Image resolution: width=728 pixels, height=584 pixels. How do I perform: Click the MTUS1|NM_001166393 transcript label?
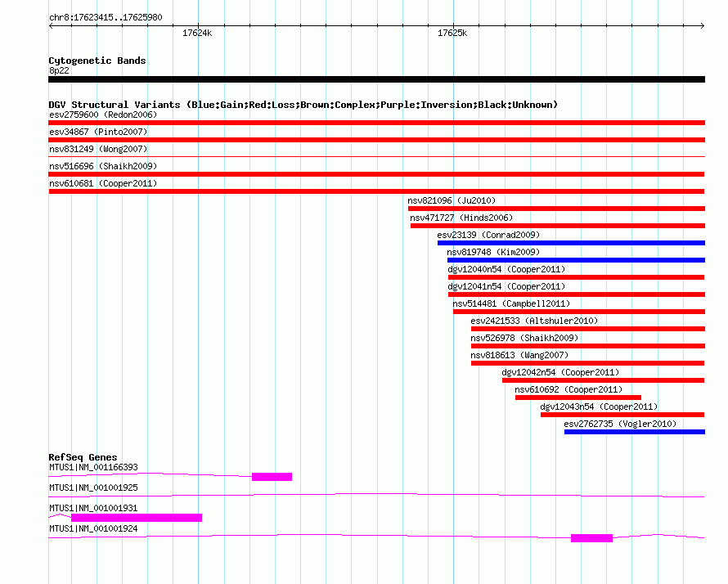(93, 468)
